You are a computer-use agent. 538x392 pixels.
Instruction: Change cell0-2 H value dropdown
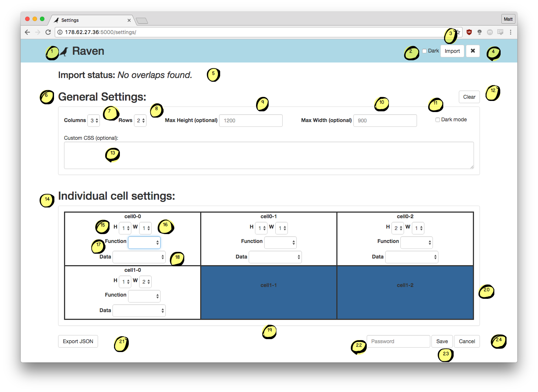click(398, 228)
